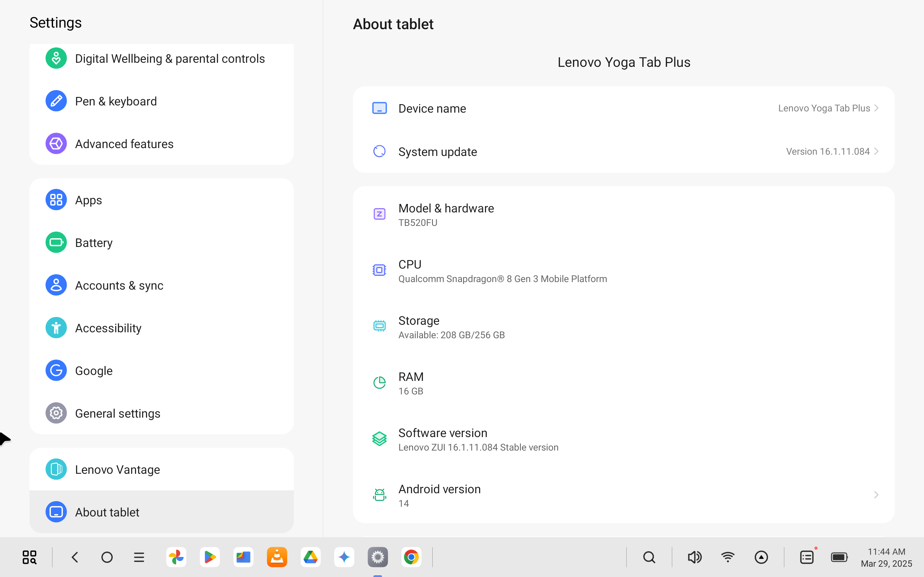Tap the circled up-arrow tray icon

tap(761, 557)
